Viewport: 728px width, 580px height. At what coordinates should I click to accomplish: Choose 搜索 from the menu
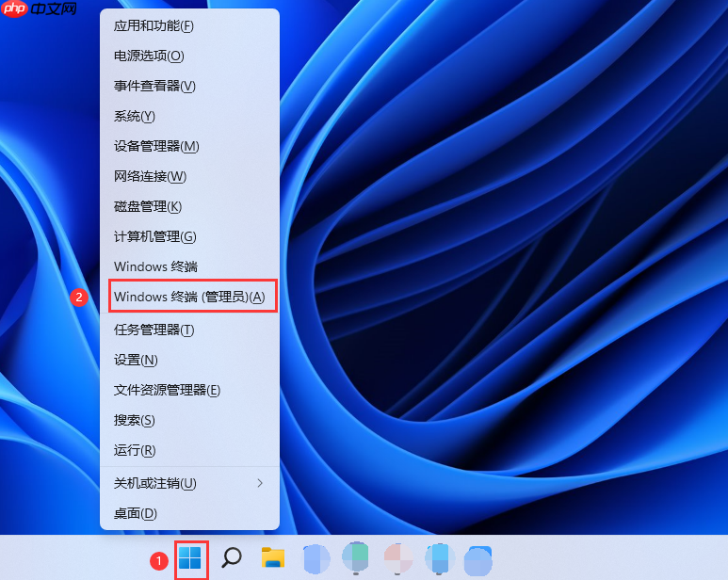(135, 420)
